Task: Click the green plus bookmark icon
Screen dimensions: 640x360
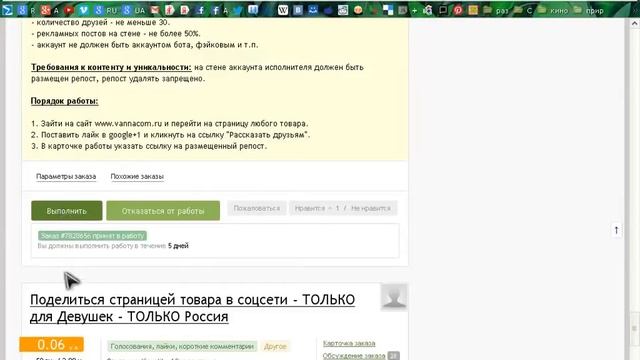Action: tap(414, 10)
